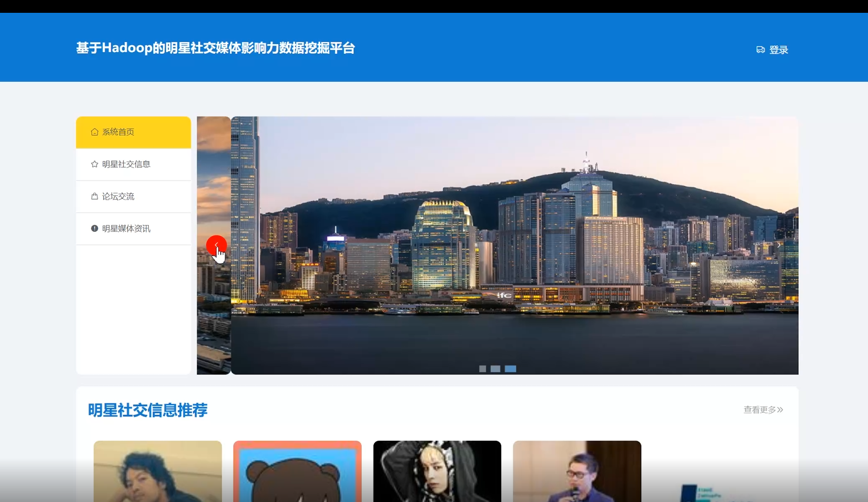868x502 pixels.
Task: Click the home icon beside 系统首页
Action: tap(94, 132)
